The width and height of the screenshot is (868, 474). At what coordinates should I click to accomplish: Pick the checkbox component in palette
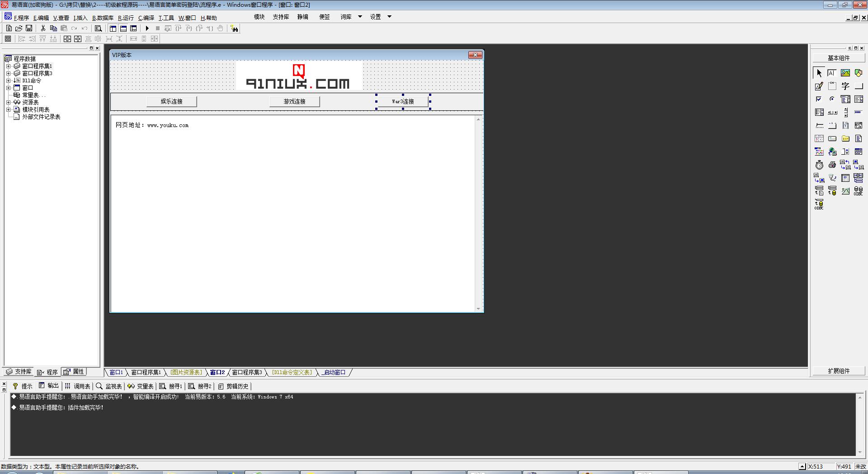819,99
